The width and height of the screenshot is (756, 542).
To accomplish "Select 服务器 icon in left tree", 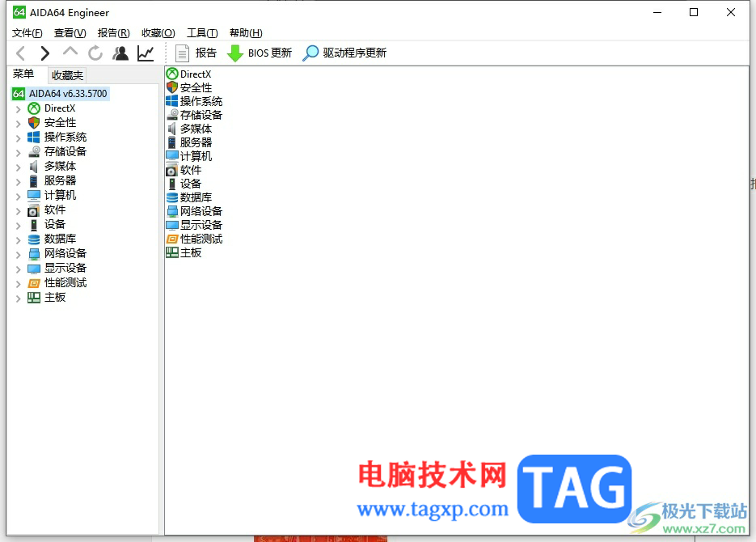I will coord(33,181).
